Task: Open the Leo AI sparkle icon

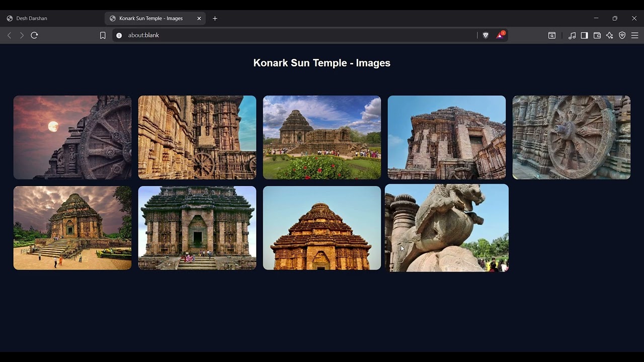Action: click(x=610, y=35)
